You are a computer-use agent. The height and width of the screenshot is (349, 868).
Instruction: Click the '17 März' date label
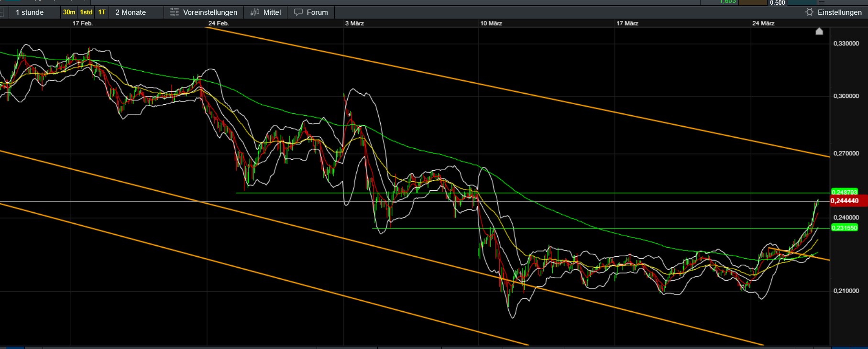pyautogui.click(x=627, y=23)
